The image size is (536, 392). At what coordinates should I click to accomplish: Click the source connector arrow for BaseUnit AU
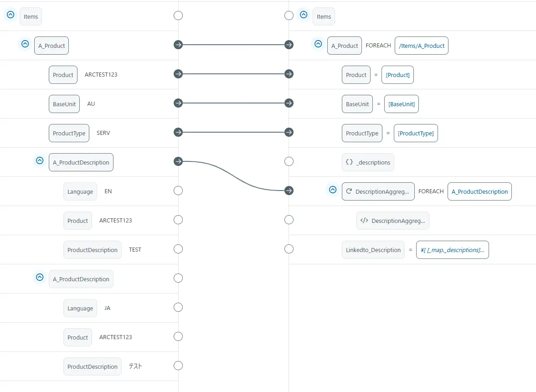click(178, 103)
